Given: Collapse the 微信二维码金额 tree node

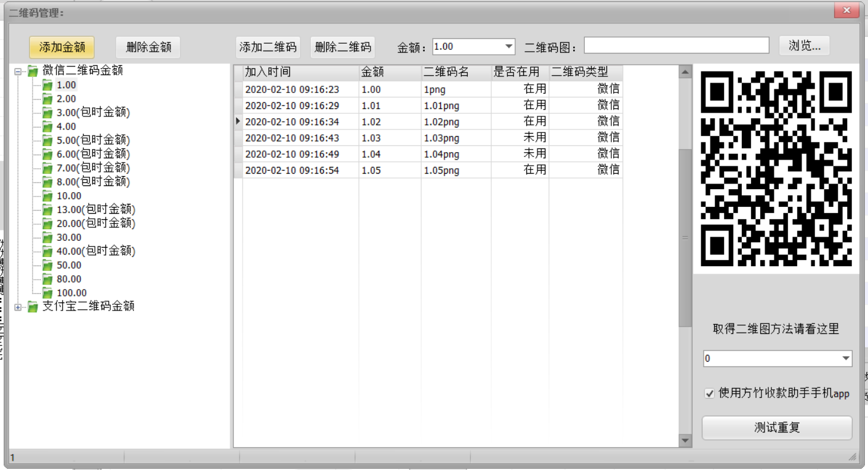Looking at the screenshot, I should pos(18,72).
